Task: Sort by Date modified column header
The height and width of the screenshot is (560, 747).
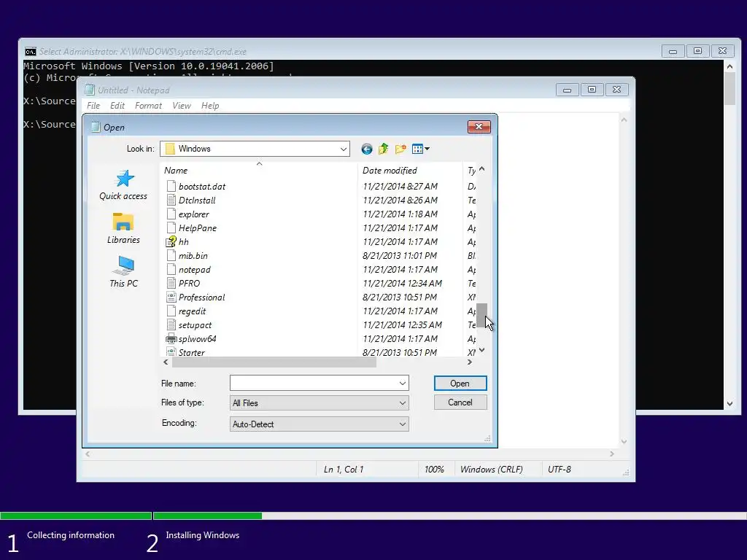Action: 410,170
